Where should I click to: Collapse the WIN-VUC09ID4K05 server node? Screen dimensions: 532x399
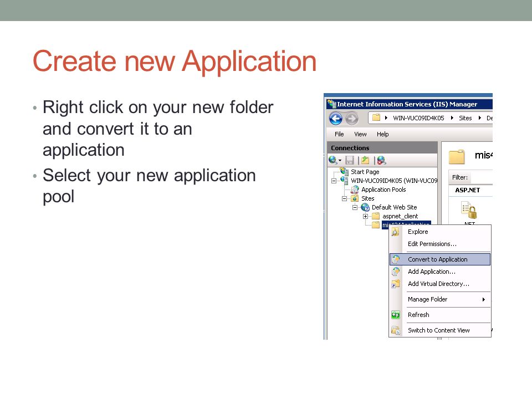coord(334,181)
